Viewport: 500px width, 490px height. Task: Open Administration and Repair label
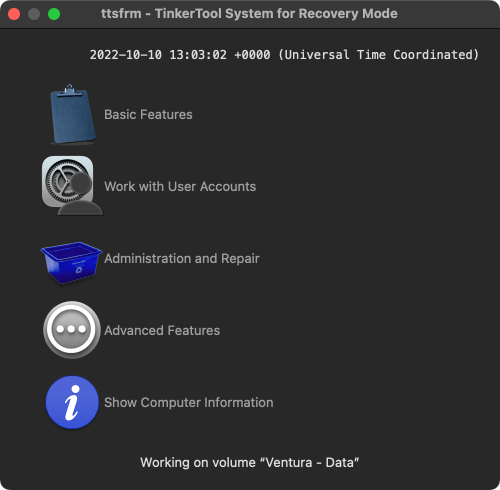pyautogui.click(x=182, y=259)
